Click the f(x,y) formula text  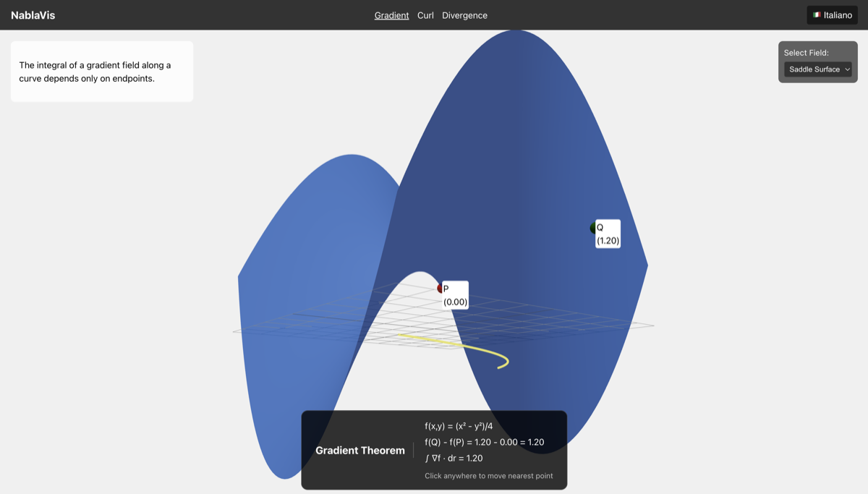pos(459,426)
